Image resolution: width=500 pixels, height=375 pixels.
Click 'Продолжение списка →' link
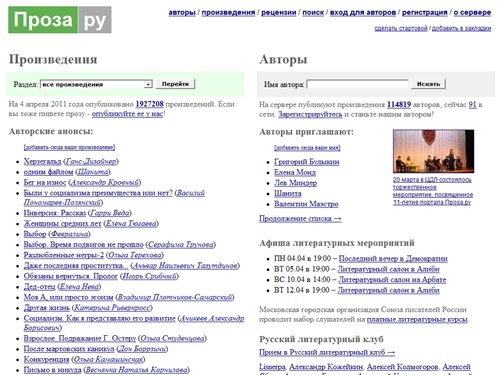point(300,219)
